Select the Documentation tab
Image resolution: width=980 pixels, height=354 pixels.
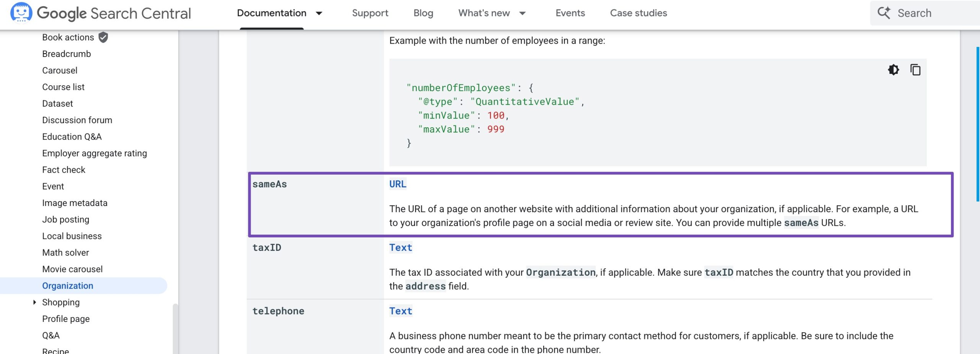coord(272,13)
